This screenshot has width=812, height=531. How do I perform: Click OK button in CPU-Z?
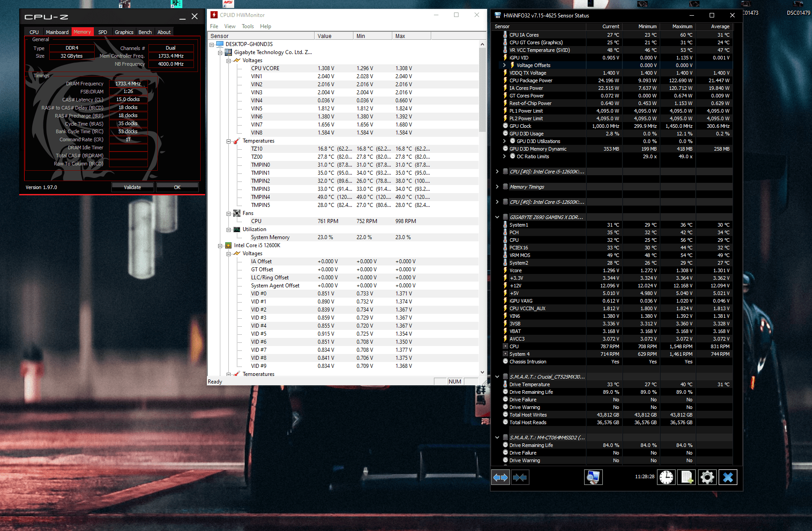(177, 187)
